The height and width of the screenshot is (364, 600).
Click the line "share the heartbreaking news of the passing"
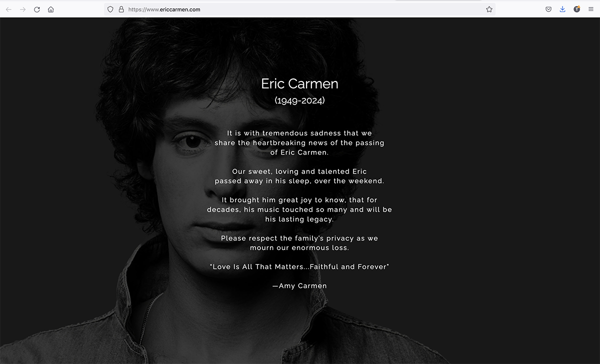point(299,143)
